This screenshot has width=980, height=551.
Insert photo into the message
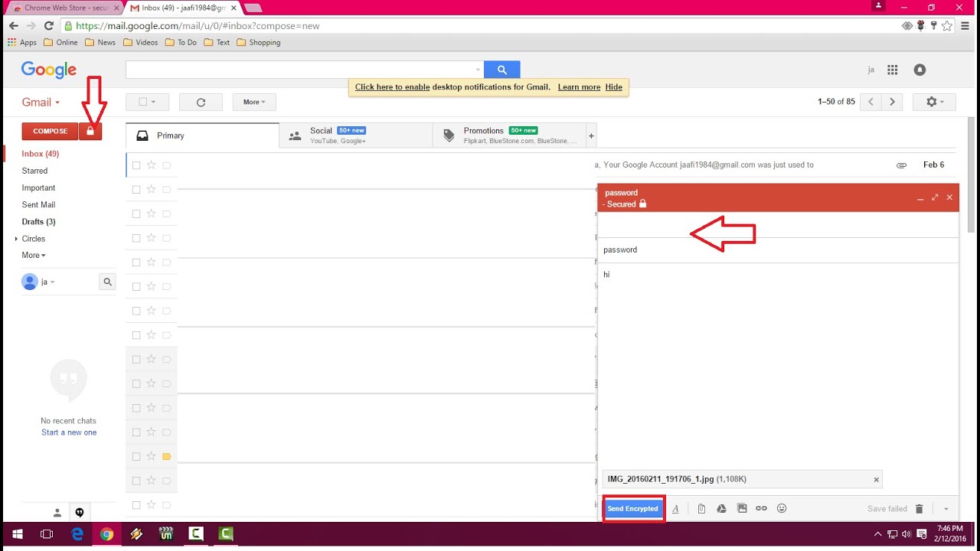742,509
